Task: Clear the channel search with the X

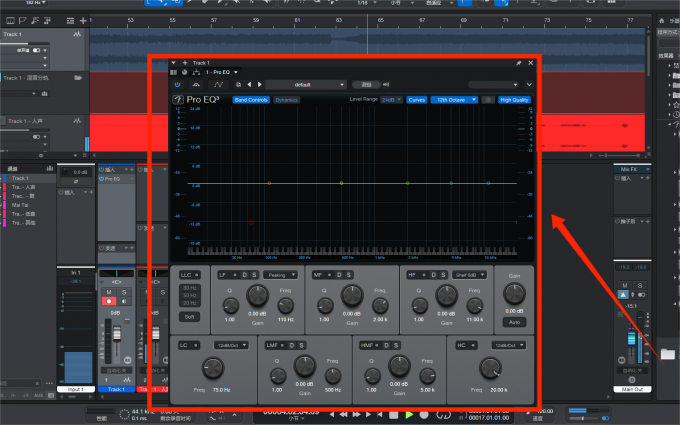Action: pyautogui.click(x=37, y=383)
